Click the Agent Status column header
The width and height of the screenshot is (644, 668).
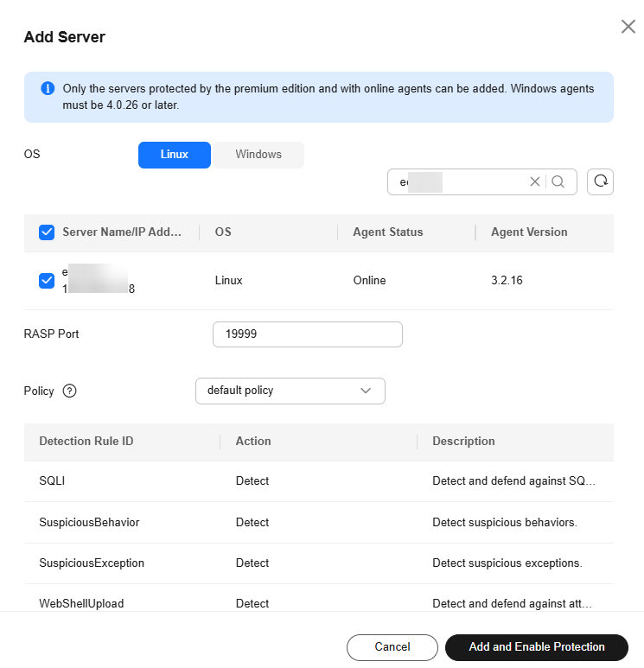388,232
